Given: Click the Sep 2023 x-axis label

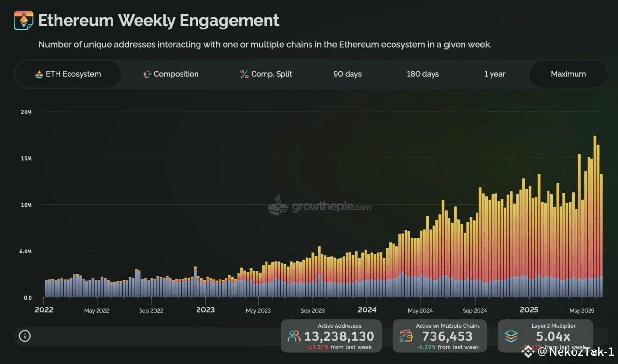Looking at the screenshot, I should (x=312, y=311).
